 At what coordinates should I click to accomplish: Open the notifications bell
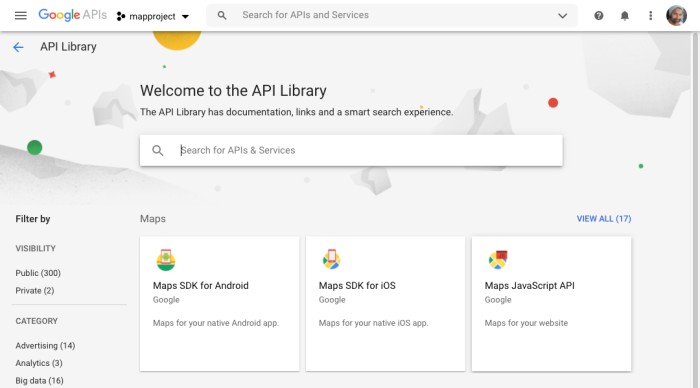625,16
